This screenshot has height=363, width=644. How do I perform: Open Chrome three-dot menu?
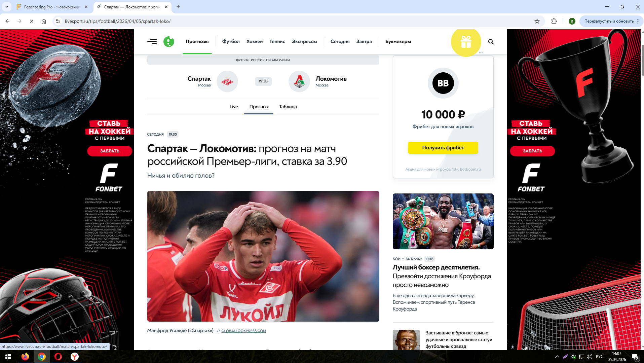click(638, 21)
